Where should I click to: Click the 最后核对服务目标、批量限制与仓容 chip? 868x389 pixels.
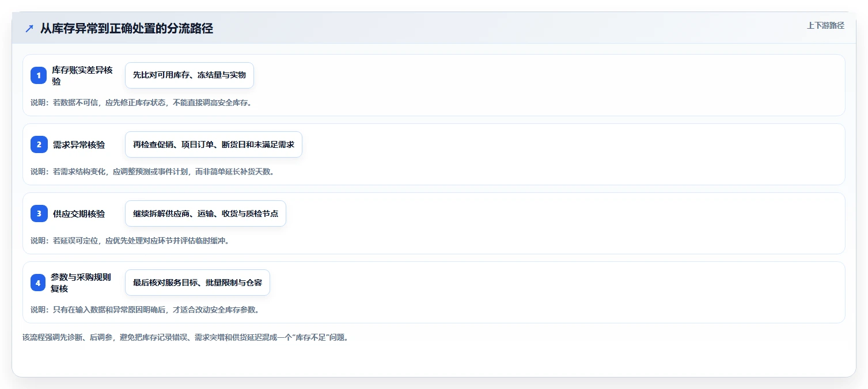point(198,283)
